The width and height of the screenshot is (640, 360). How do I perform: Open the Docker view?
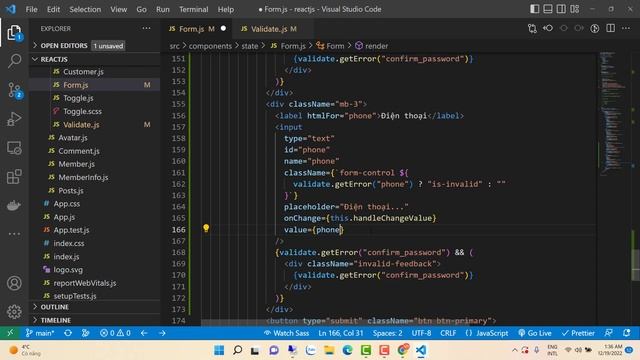pos(14,205)
